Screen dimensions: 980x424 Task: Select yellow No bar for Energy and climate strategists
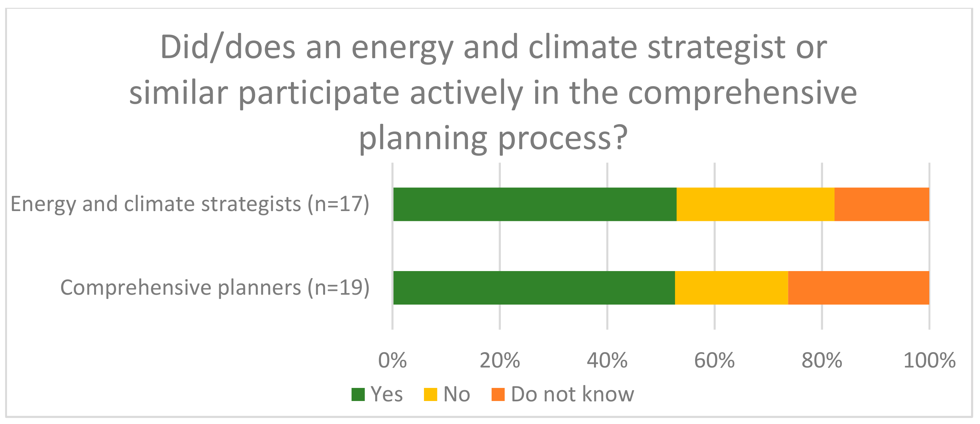(x=755, y=204)
